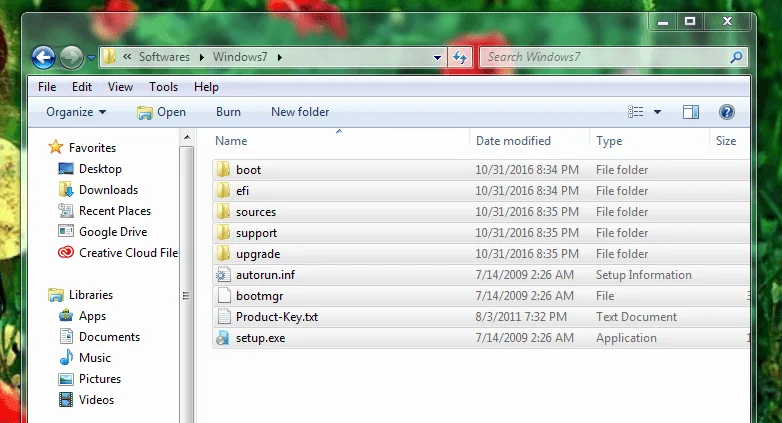Expand the double-chevron before Softwares
This screenshot has height=423, width=782.
127,57
